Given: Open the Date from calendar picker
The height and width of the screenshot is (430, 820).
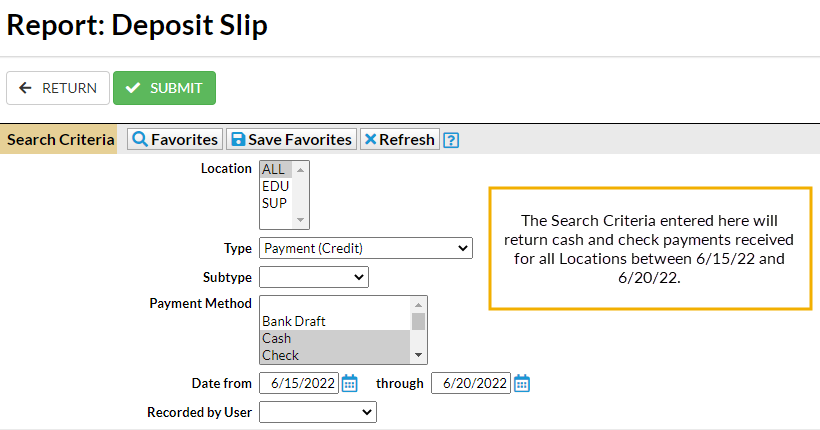Looking at the screenshot, I should pos(350,383).
